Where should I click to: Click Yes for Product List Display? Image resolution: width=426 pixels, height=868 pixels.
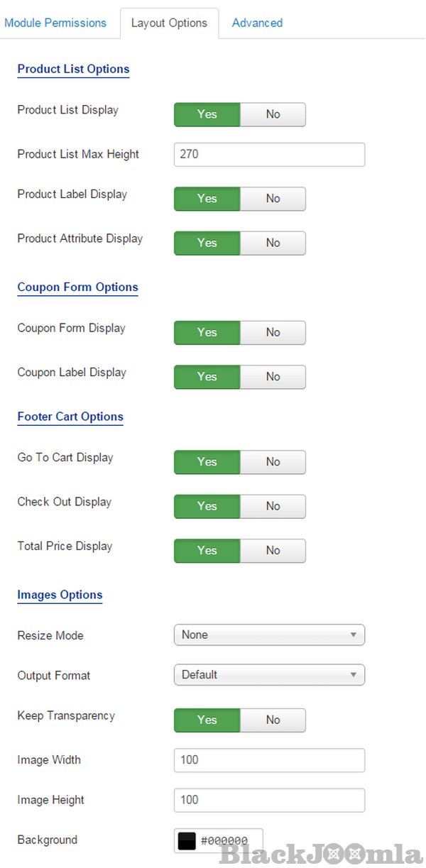[x=207, y=114]
